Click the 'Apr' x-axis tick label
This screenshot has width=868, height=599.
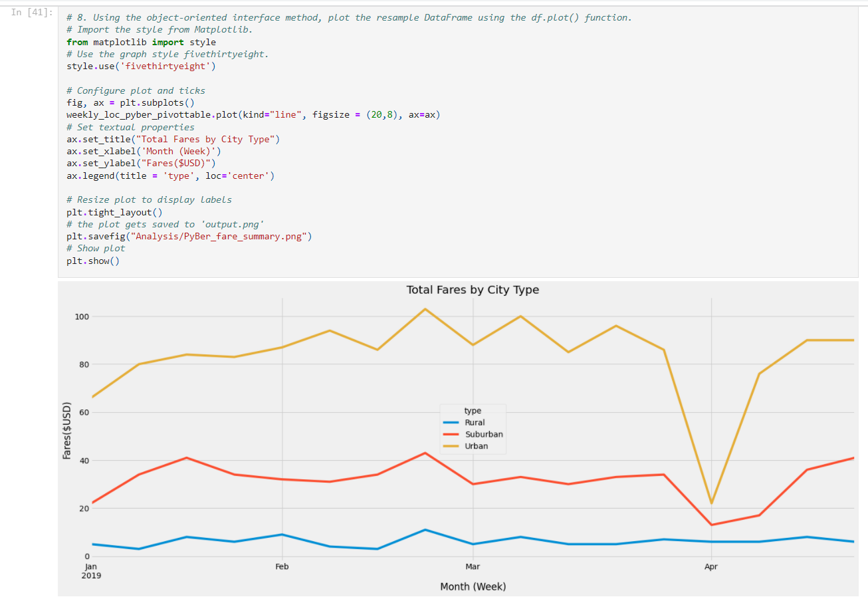711,566
